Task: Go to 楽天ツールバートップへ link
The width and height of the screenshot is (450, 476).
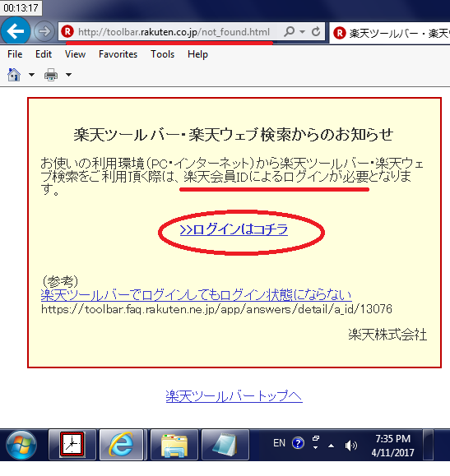Action: tap(234, 396)
